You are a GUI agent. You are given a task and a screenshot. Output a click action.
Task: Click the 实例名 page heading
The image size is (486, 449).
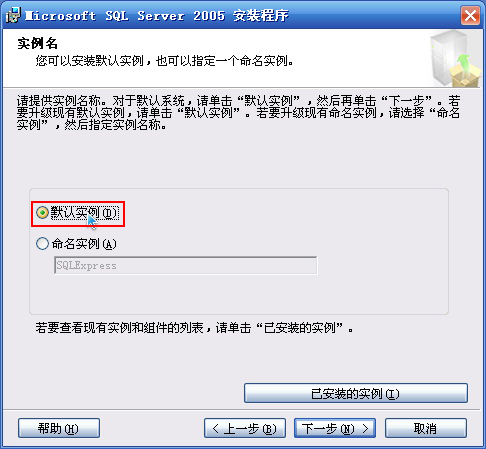point(37,43)
